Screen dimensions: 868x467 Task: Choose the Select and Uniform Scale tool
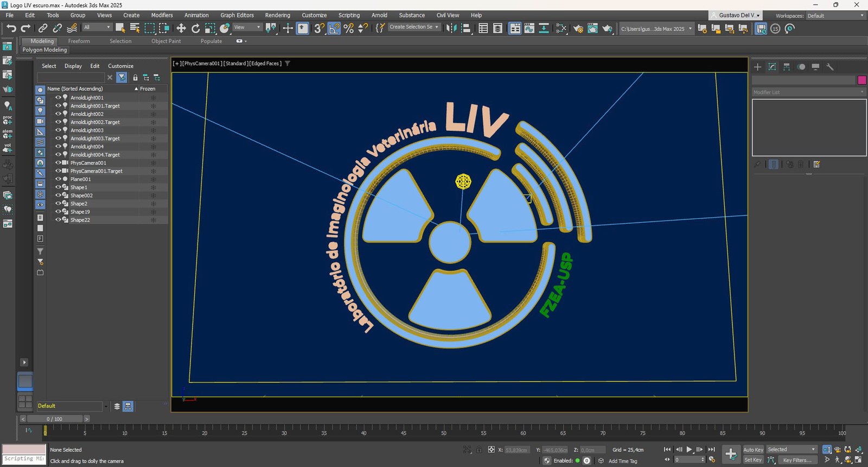coord(210,28)
